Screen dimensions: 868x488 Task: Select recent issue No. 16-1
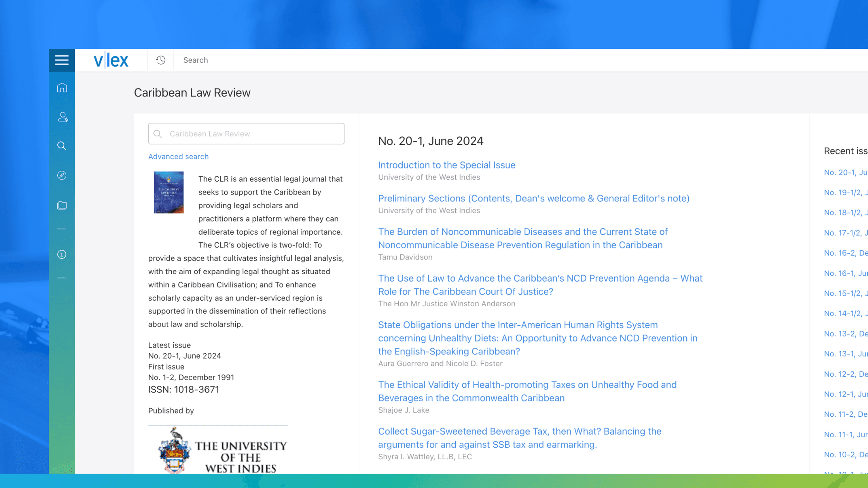pos(846,273)
